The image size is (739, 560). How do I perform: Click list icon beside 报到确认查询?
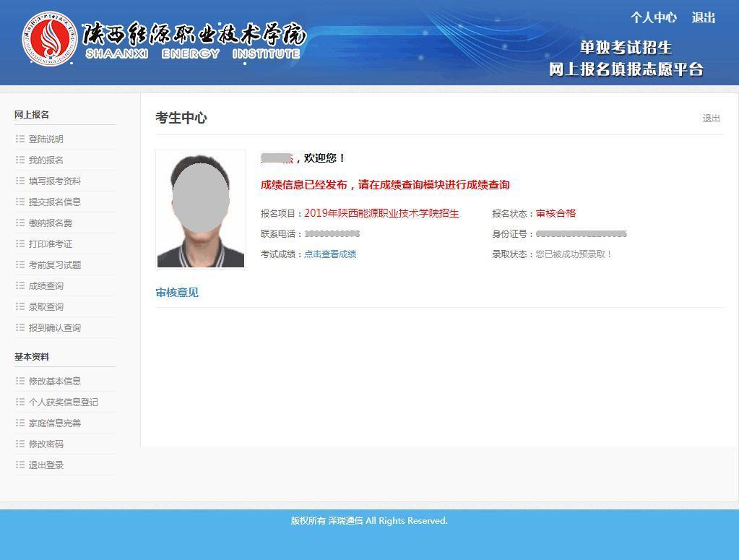pyautogui.click(x=20, y=328)
